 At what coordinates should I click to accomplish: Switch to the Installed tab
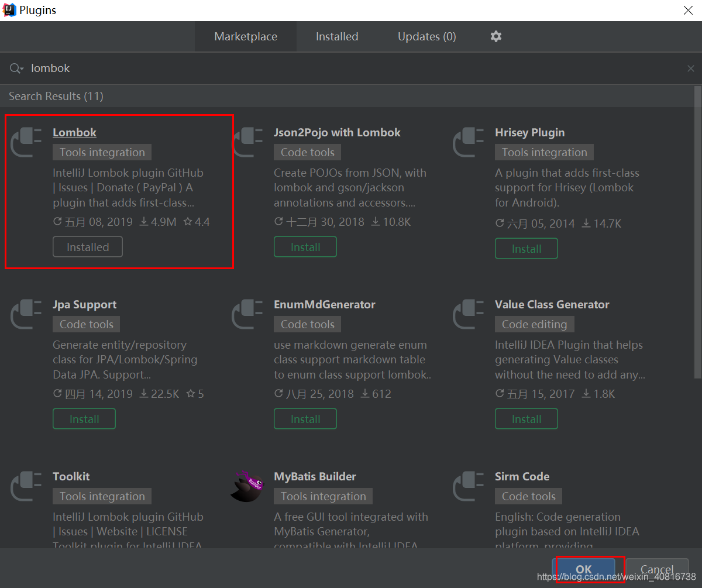337,36
